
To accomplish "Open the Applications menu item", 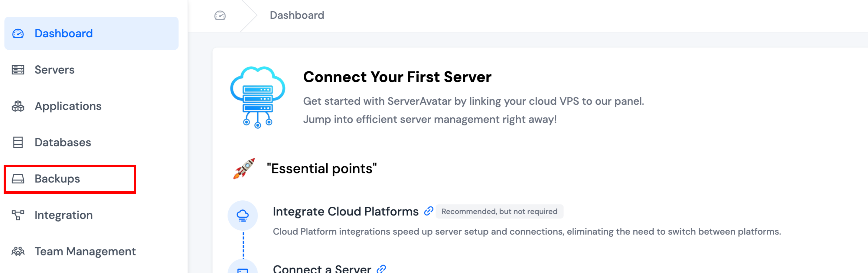I will coord(68,106).
